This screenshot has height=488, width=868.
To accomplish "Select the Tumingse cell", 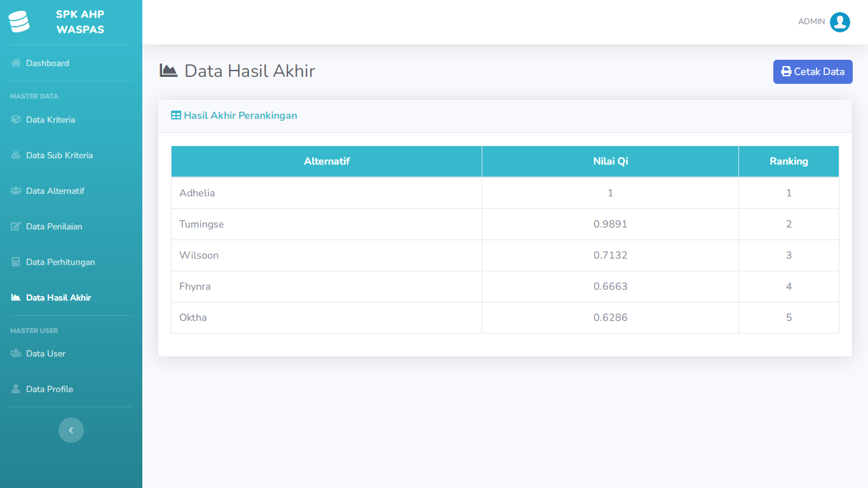I will [327, 224].
